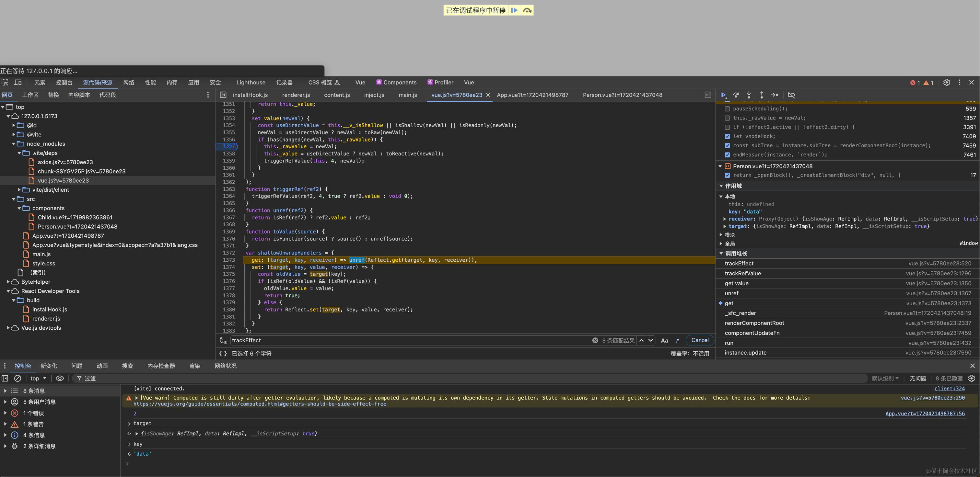Switch to the 网络 (Network) panel tab
This screenshot has width=980, height=477.
[x=129, y=83]
